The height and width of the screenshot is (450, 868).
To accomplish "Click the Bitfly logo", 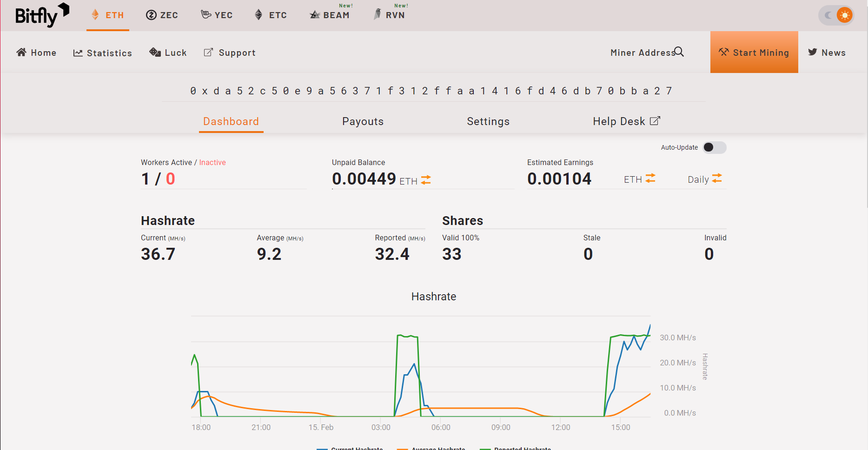I will click(x=42, y=15).
